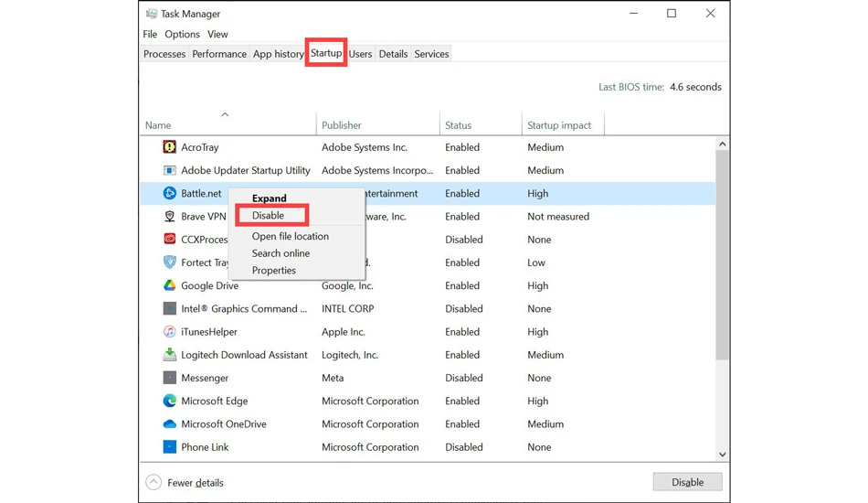868x503 pixels.
Task: Switch to the Performance tab
Action: point(219,54)
